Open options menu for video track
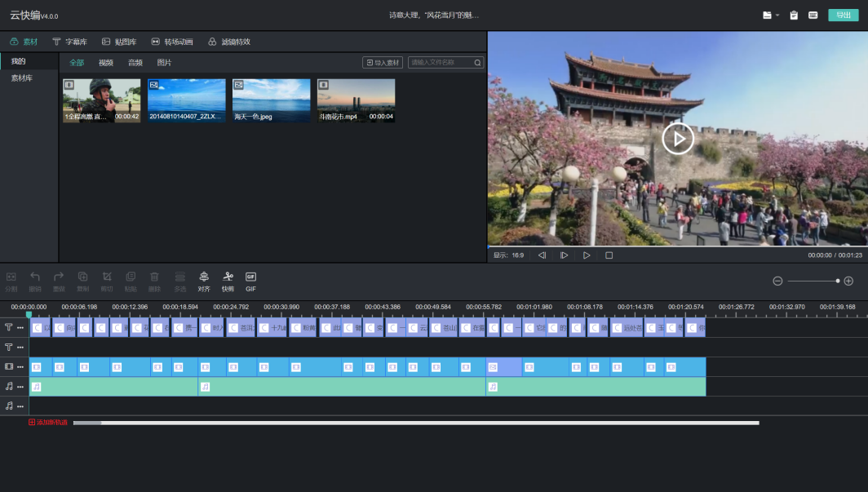The width and height of the screenshot is (868, 492). (20, 367)
